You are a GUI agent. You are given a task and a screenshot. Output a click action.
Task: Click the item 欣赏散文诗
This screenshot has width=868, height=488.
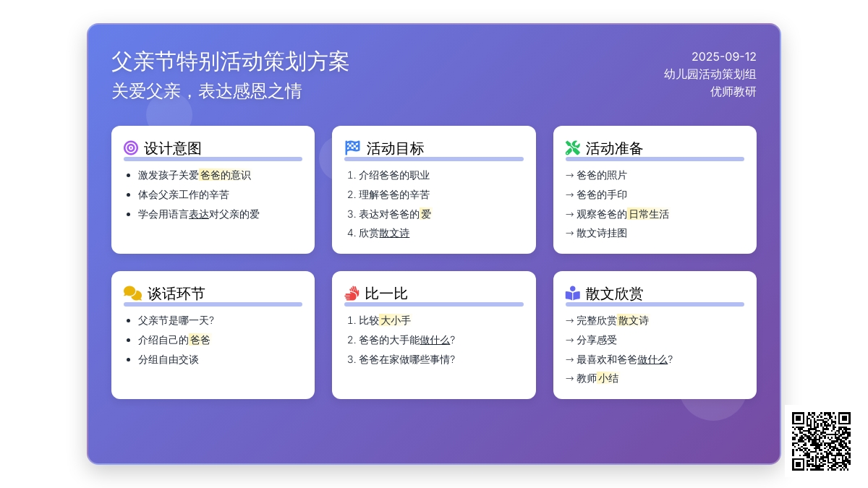(x=384, y=233)
